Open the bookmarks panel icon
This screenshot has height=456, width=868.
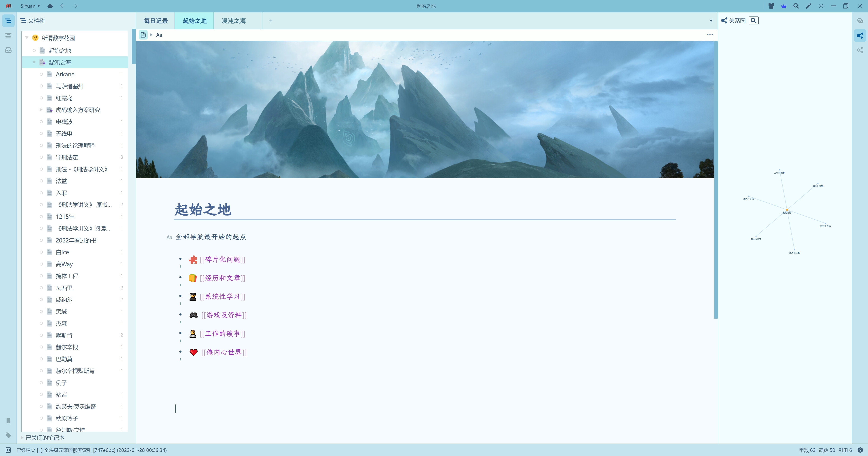click(x=8, y=421)
